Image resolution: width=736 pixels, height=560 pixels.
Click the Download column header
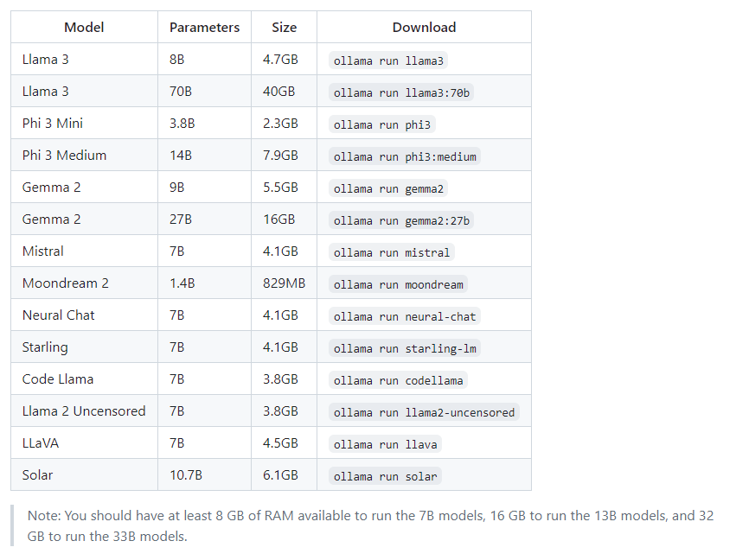424,27
